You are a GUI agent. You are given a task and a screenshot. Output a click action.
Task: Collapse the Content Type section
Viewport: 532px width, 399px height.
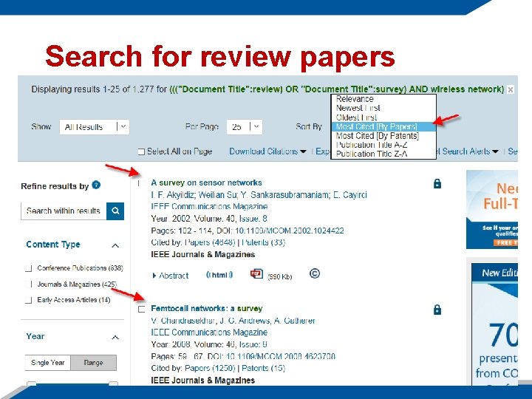click(x=115, y=245)
